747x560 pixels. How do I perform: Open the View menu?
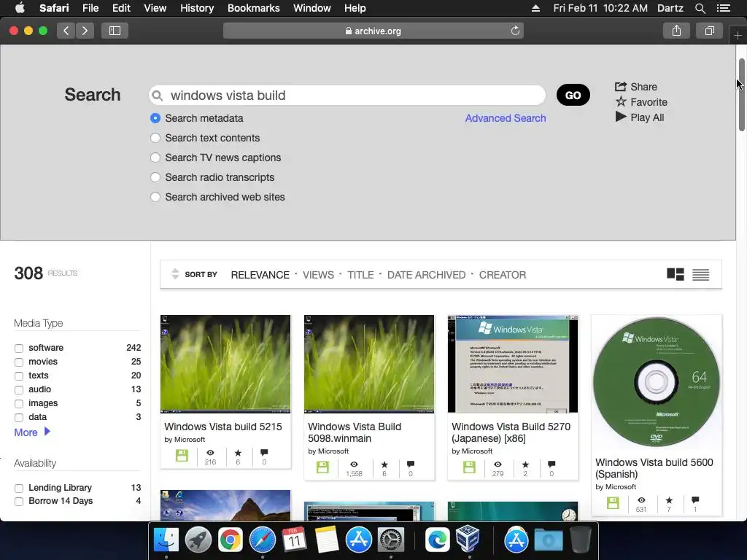tap(155, 8)
